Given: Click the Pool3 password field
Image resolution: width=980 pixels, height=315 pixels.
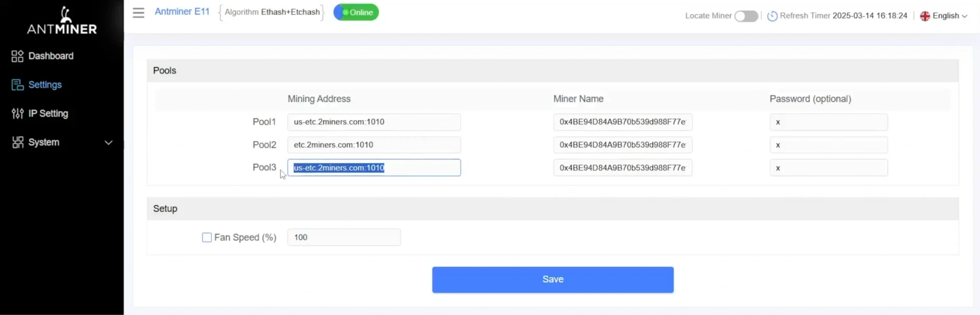Looking at the screenshot, I should (829, 168).
